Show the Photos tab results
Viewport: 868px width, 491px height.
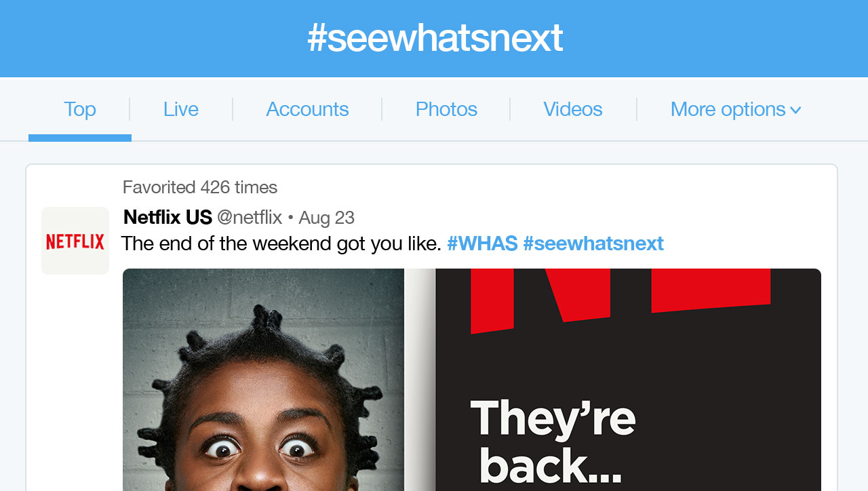click(x=446, y=109)
